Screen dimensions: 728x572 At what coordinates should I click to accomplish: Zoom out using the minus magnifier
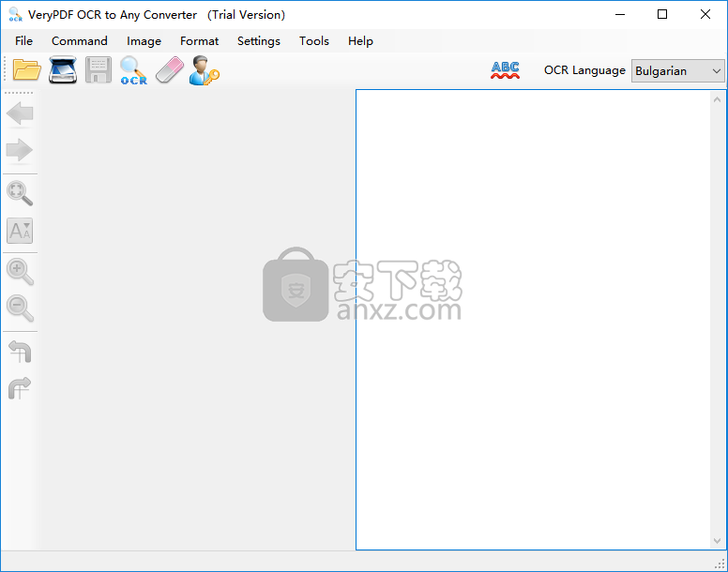click(20, 309)
